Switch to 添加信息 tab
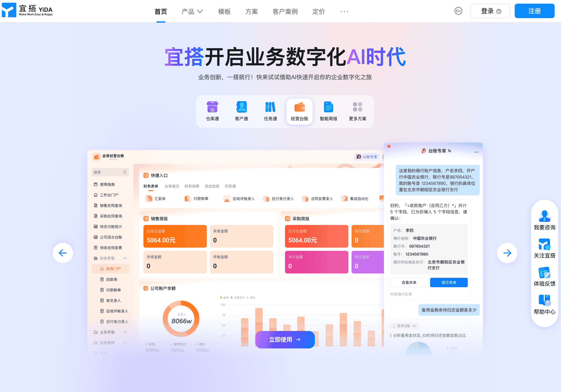561x392 pixels. pyautogui.click(x=212, y=186)
